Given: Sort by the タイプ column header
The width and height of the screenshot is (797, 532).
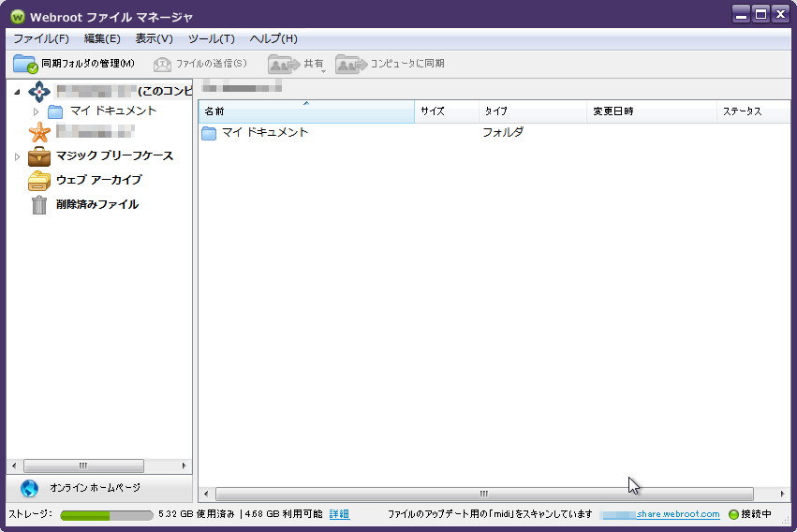Looking at the screenshot, I should click(533, 111).
